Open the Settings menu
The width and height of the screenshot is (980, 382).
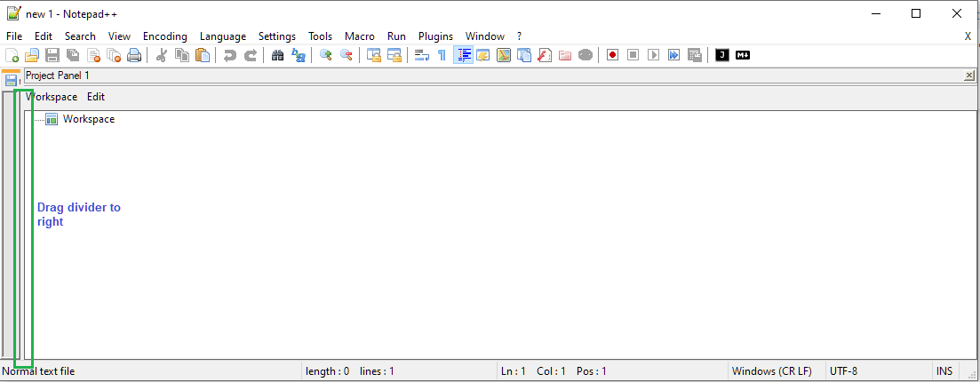click(277, 36)
